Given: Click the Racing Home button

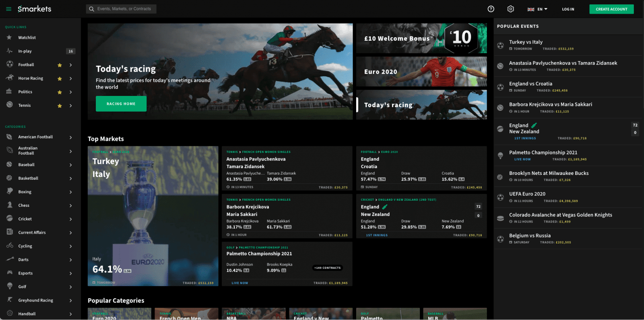Looking at the screenshot, I should pyautogui.click(x=121, y=104).
